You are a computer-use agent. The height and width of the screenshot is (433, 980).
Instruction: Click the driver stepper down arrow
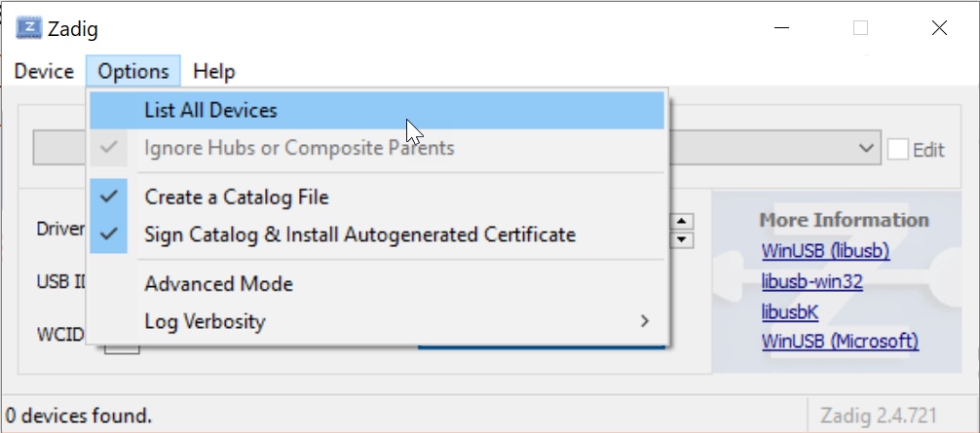[x=683, y=238]
